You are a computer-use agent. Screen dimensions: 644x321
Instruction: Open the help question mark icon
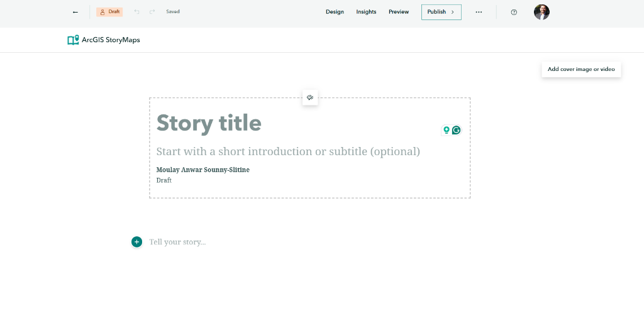514,13
